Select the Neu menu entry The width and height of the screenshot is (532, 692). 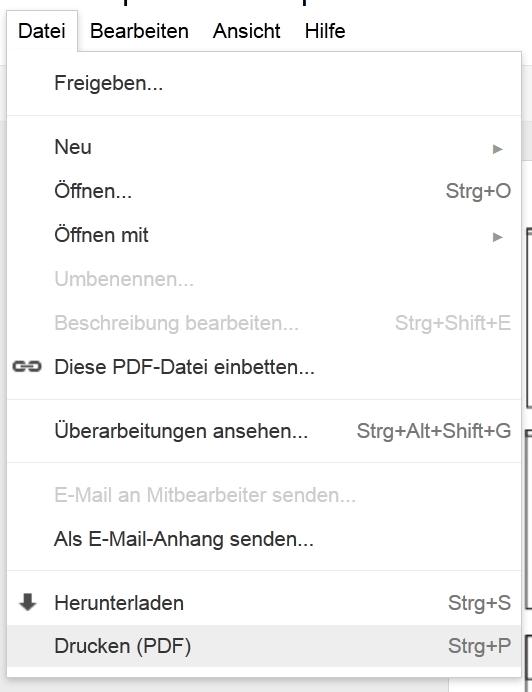[x=264, y=147]
